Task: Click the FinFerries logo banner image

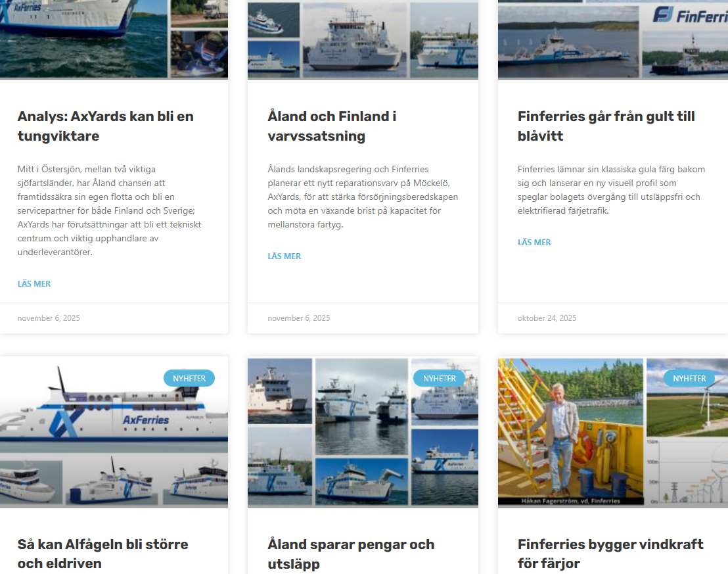Action: click(613, 39)
